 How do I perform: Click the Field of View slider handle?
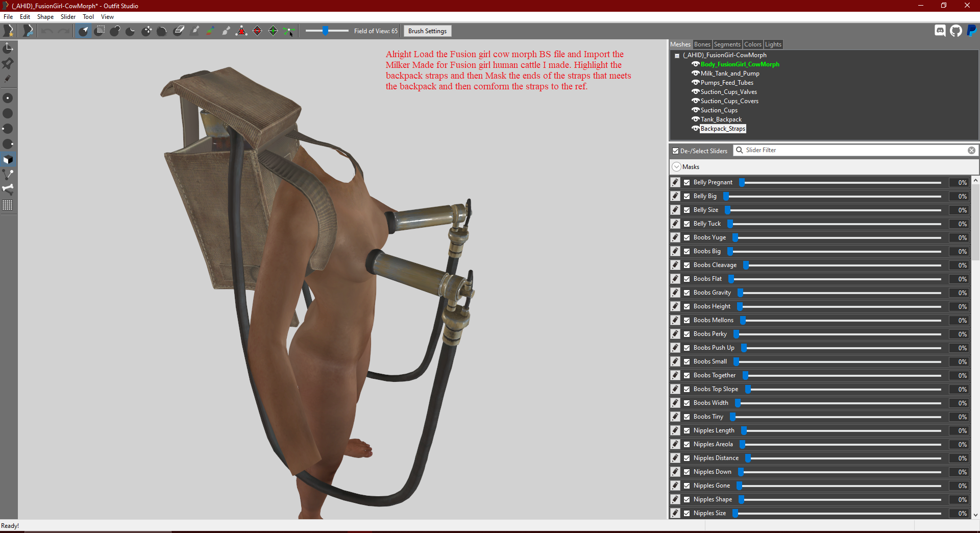tap(325, 31)
